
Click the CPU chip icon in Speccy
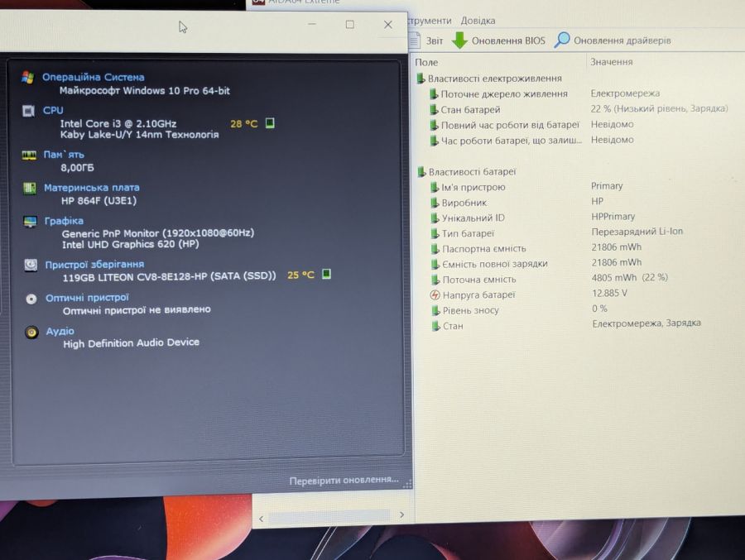coord(28,111)
